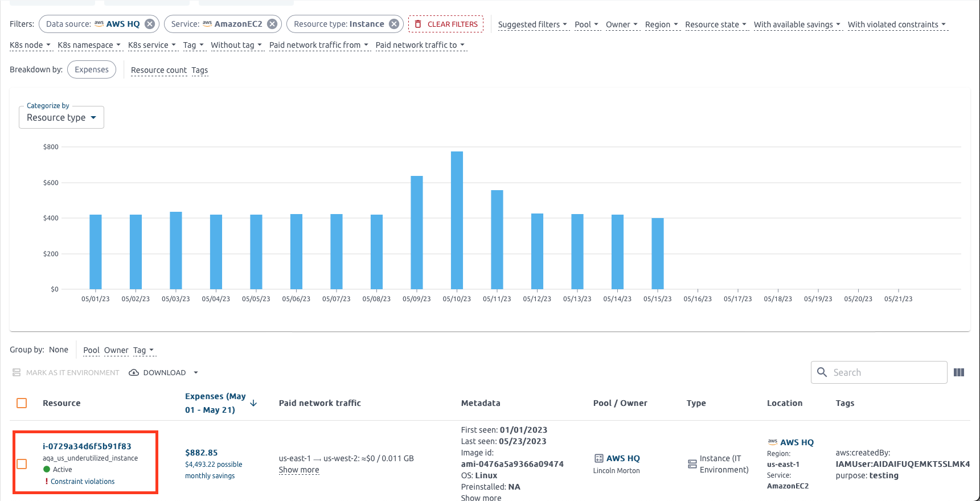Switch breakdown to Resource count

pyautogui.click(x=158, y=70)
